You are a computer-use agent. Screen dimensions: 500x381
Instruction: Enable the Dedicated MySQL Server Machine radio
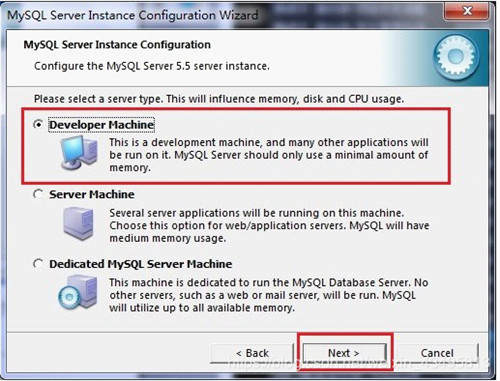coord(38,264)
